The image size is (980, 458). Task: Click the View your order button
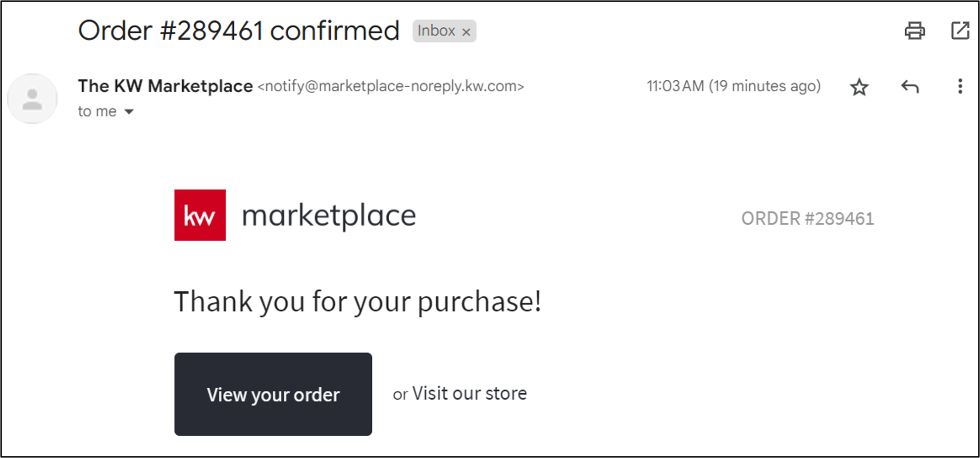(273, 394)
